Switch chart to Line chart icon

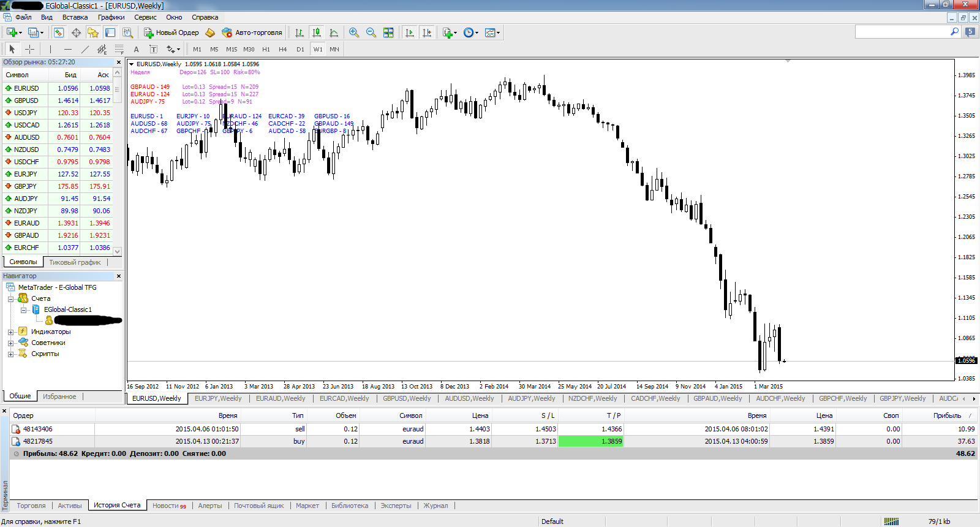point(334,32)
